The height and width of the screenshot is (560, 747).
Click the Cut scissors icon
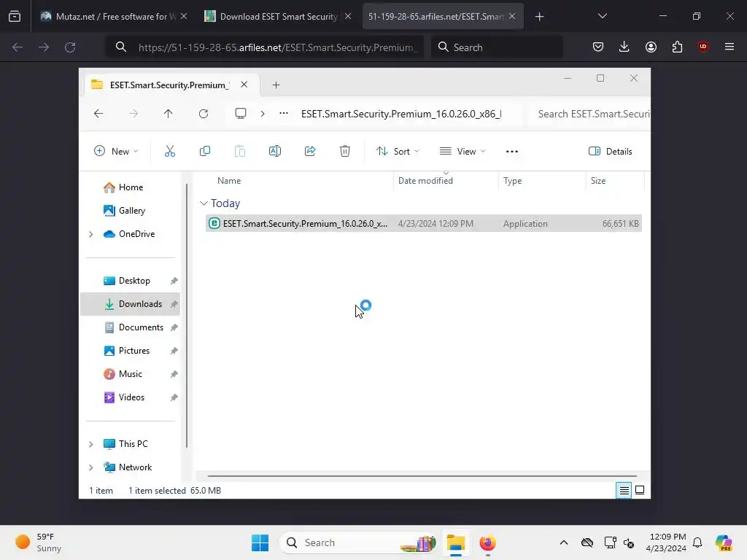click(169, 152)
